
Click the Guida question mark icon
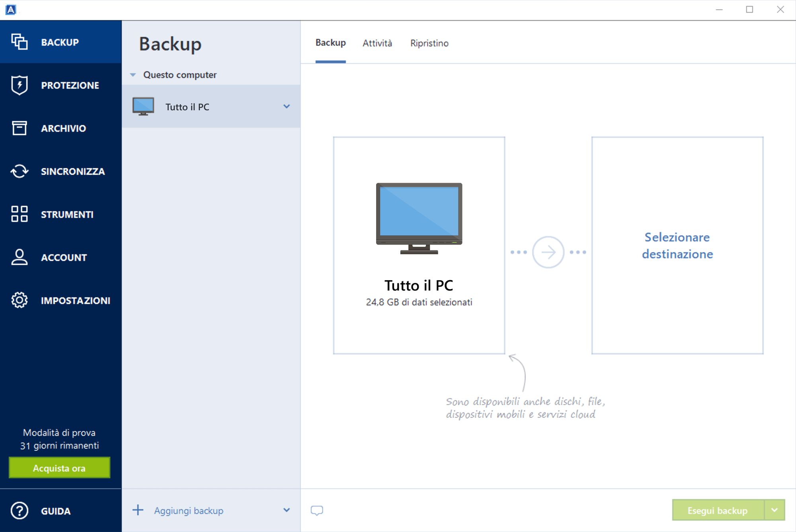point(19,511)
